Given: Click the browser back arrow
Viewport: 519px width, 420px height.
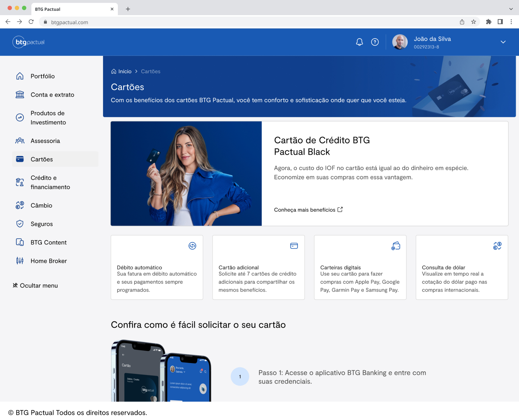Looking at the screenshot, I should (x=8, y=22).
